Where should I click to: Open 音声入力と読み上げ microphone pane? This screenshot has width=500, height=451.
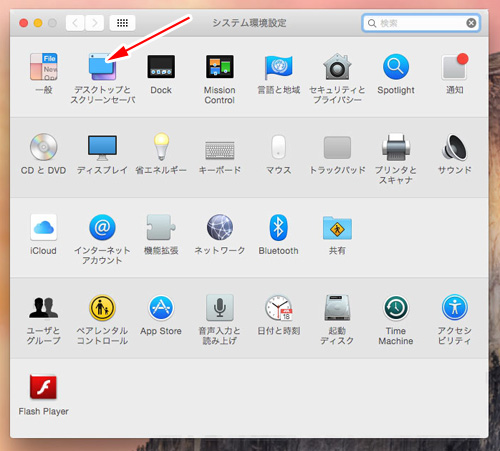point(220,308)
